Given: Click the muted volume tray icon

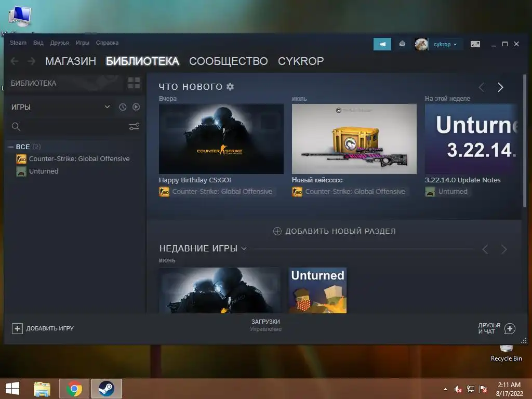Looking at the screenshot, I should click(x=458, y=389).
